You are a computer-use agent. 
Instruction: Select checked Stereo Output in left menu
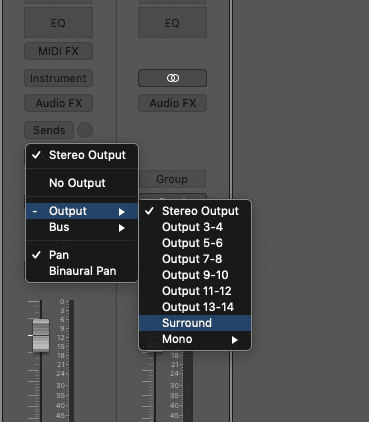[x=82, y=155]
